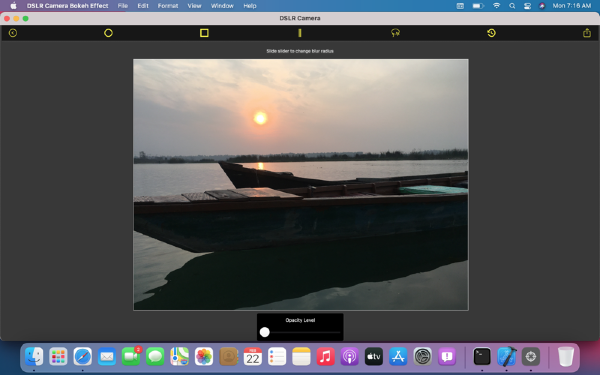The height and width of the screenshot is (375, 600).
Task: Open Feedback Assistant from the Dock
Action: pyautogui.click(x=447, y=357)
